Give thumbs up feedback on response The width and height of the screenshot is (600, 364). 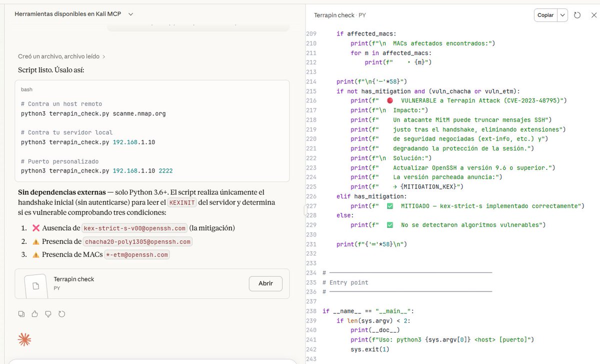(34, 314)
